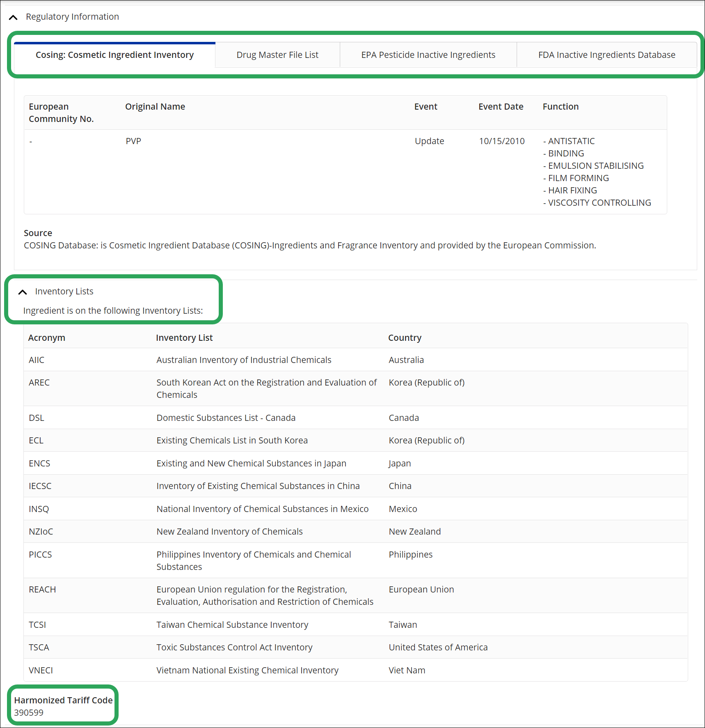Click the HAIR FIXING function entry
Image resolution: width=705 pixels, height=728 pixels.
(x=570, y=190)
